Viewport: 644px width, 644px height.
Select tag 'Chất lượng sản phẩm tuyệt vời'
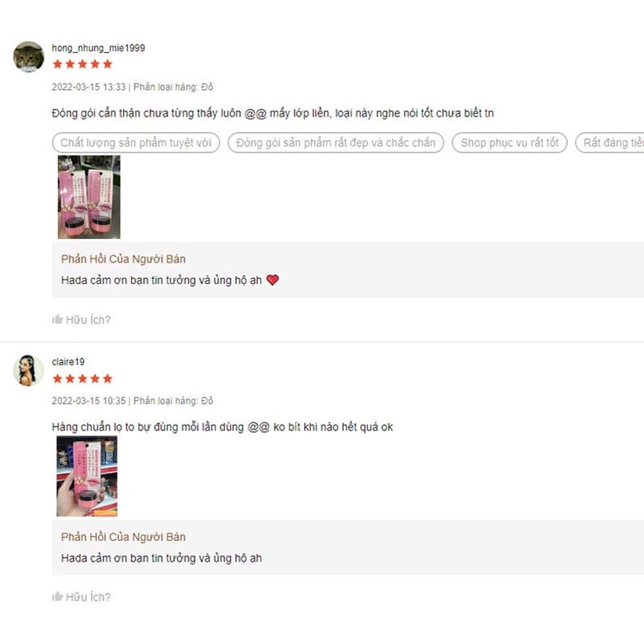pyautogui.click(x=136, y=142)
